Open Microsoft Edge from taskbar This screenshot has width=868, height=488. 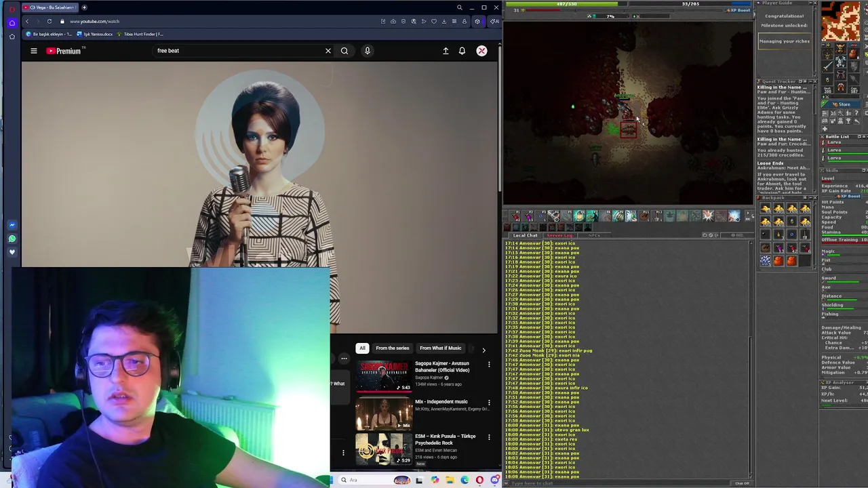click(464, 480)
